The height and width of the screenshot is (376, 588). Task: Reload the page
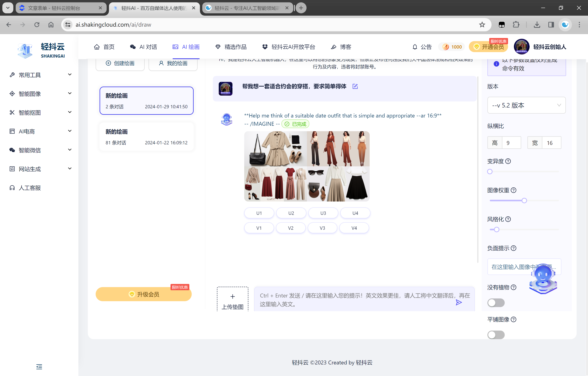pyautogui.click(x=37, y=25)
